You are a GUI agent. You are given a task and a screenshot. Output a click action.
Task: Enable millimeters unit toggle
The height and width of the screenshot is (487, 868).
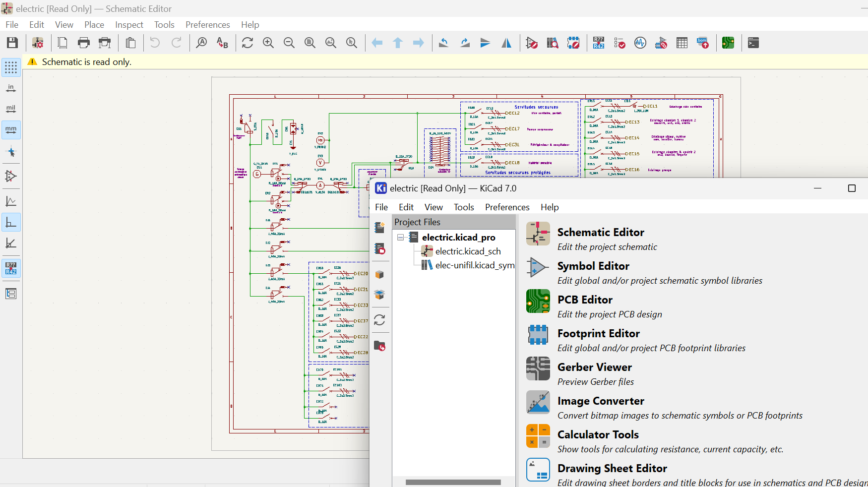tap(11, 130)
